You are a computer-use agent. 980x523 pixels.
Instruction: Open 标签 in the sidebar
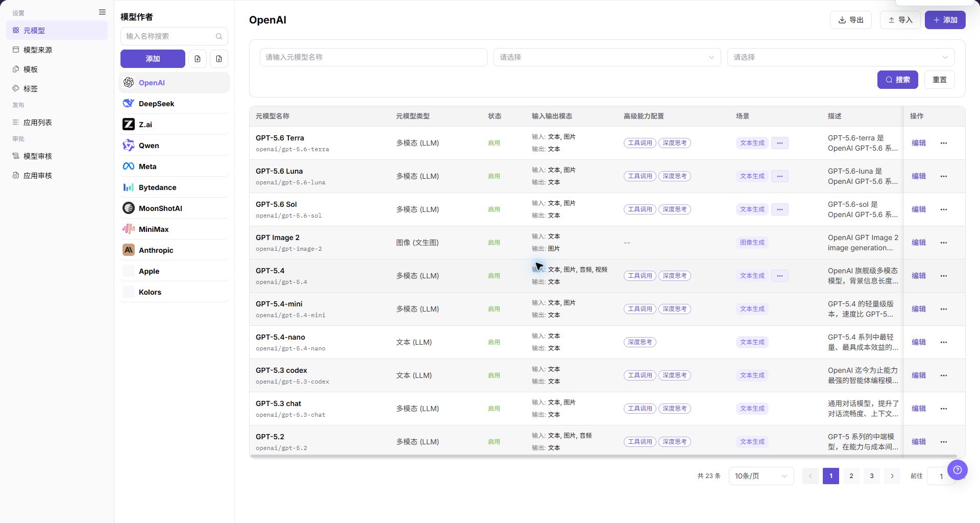click(57, 89)
